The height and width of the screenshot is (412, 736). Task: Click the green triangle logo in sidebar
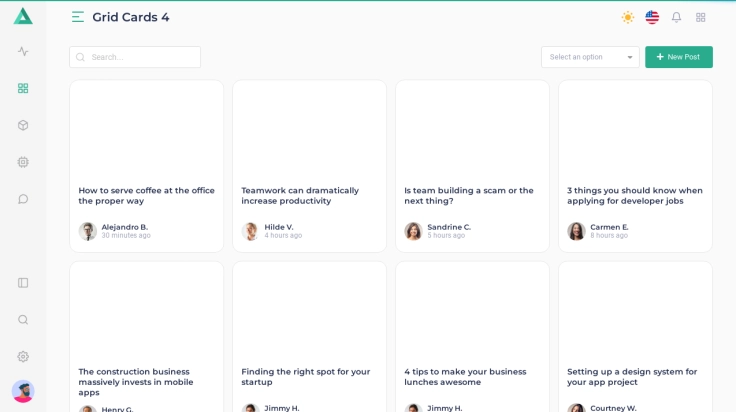pyautogui.click(x=23, y=16)
